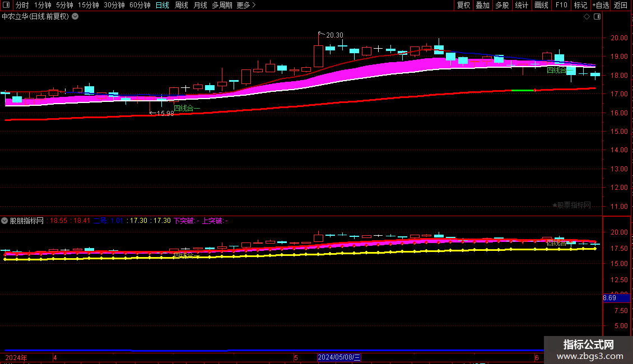This screenshot has height=364, width=633.
Task: Click the 15.98 low price label
Action: tap(165, 113)
